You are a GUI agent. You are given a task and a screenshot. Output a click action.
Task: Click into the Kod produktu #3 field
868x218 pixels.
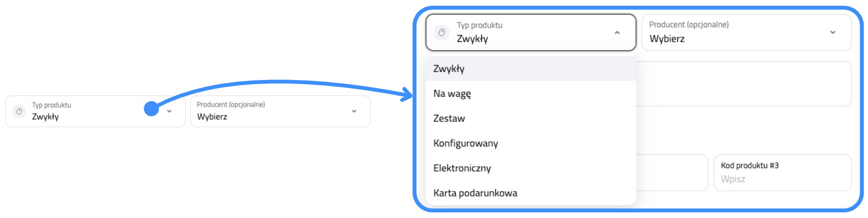point(782,178)
